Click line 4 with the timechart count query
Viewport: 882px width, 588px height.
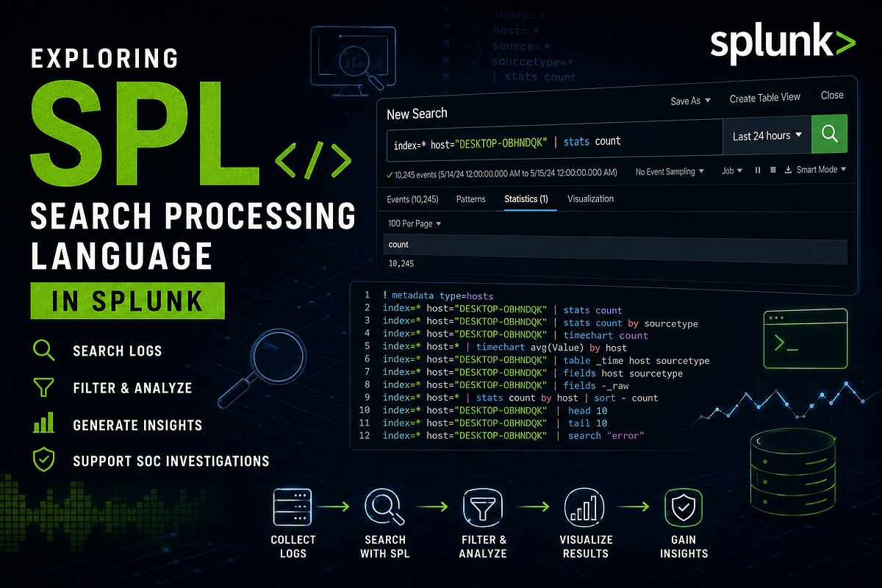[x=515, y=335]
